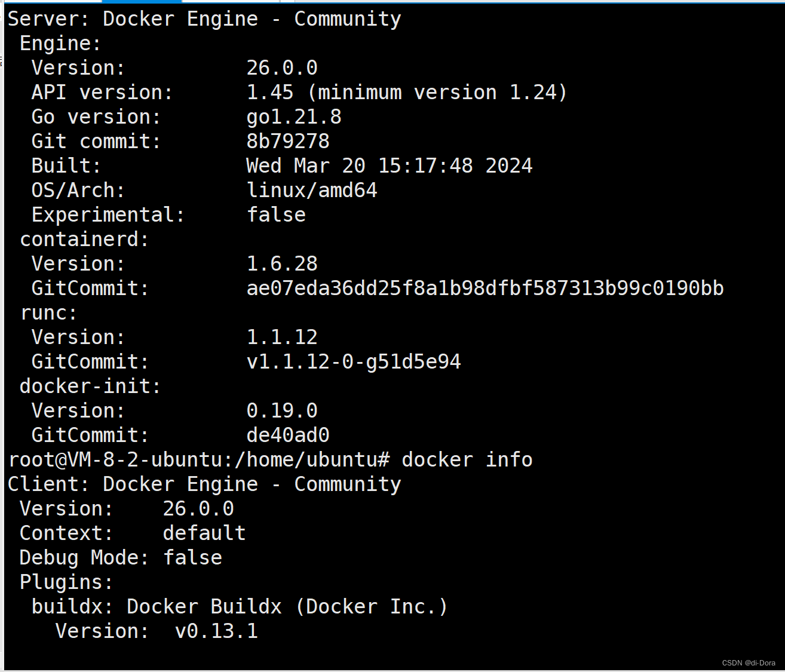785x672 pixels.
Task: Select docker-init version 0.19.0
Action: point(282,411)
